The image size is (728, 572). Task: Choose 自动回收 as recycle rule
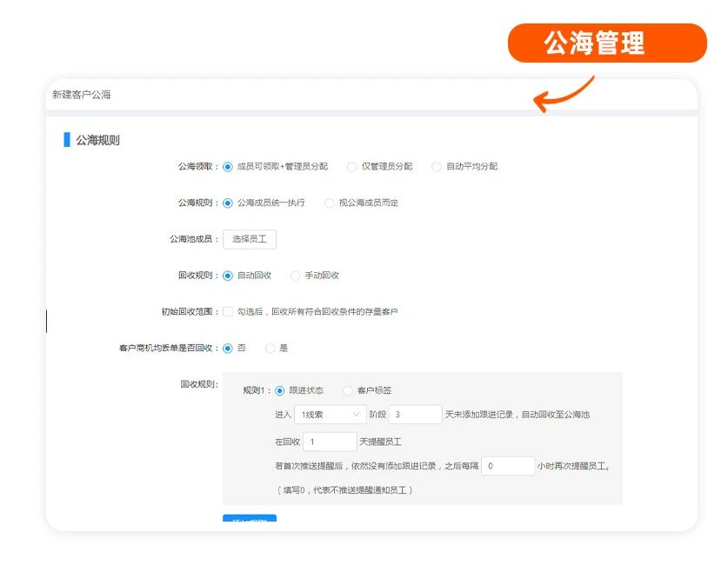228,276
